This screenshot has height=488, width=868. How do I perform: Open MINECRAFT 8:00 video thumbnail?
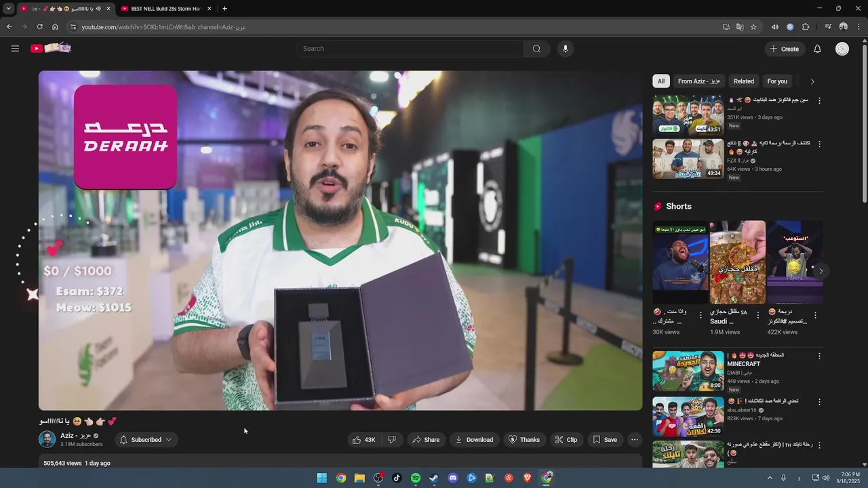pos(688,371)
